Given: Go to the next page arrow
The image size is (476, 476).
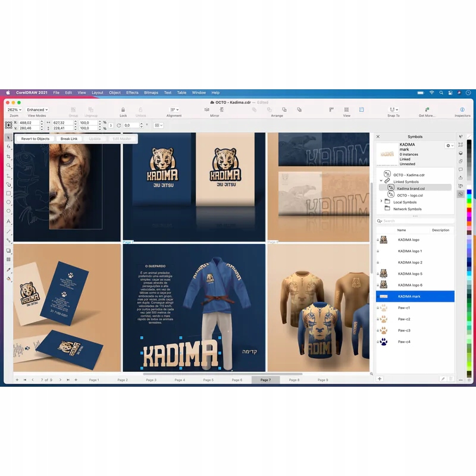Looking at the screenshot, I should (x=61, y=380).
